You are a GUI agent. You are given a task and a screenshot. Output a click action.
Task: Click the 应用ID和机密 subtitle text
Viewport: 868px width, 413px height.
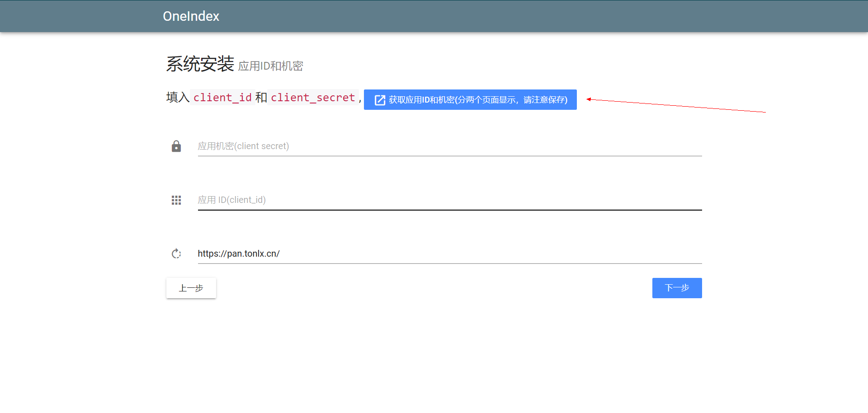click(x=270, y=66)
